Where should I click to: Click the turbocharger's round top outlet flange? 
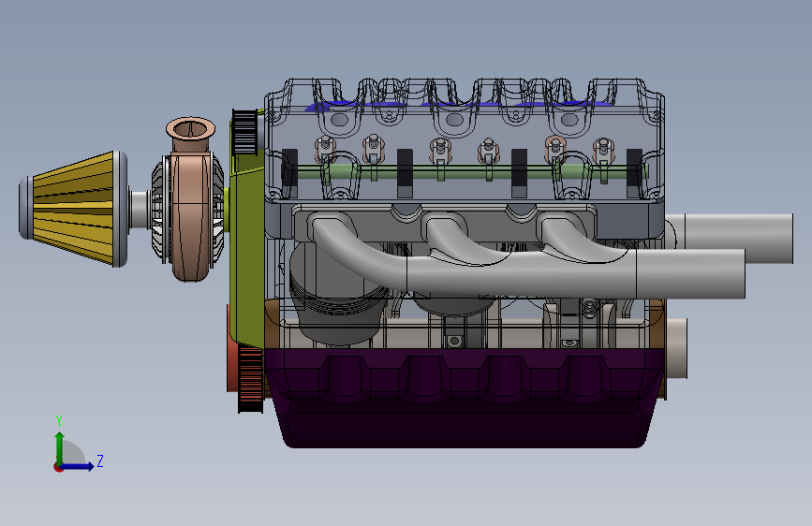(x=190, y=129)
